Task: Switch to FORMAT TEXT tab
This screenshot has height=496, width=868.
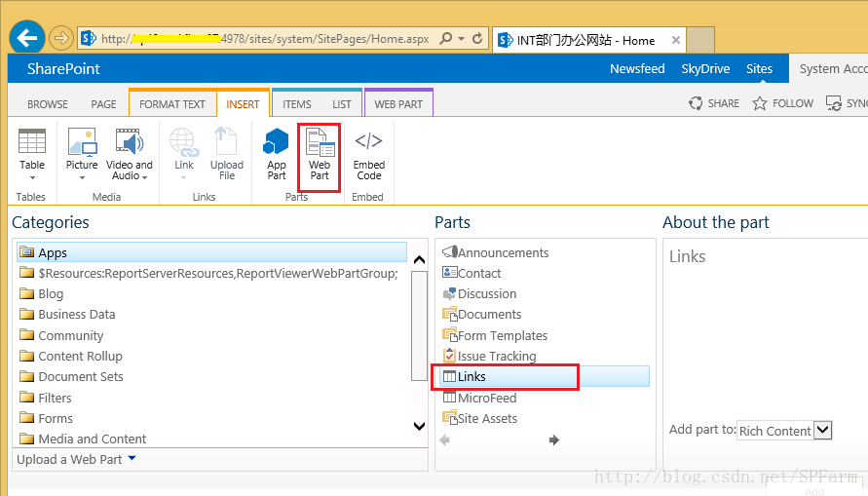Action: tap(172, 104)
